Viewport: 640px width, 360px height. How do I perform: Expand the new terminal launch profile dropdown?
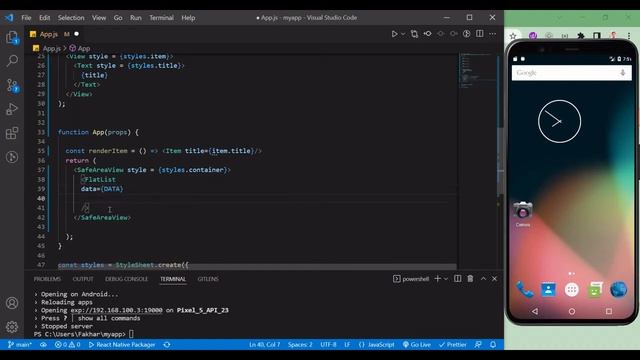tap(446, 279)
